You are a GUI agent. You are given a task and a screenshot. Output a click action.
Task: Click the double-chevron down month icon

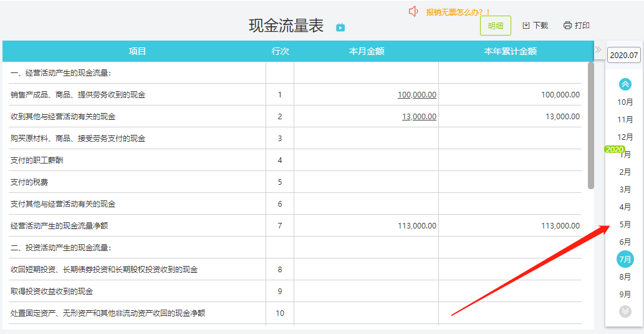[x=625, y=312]
